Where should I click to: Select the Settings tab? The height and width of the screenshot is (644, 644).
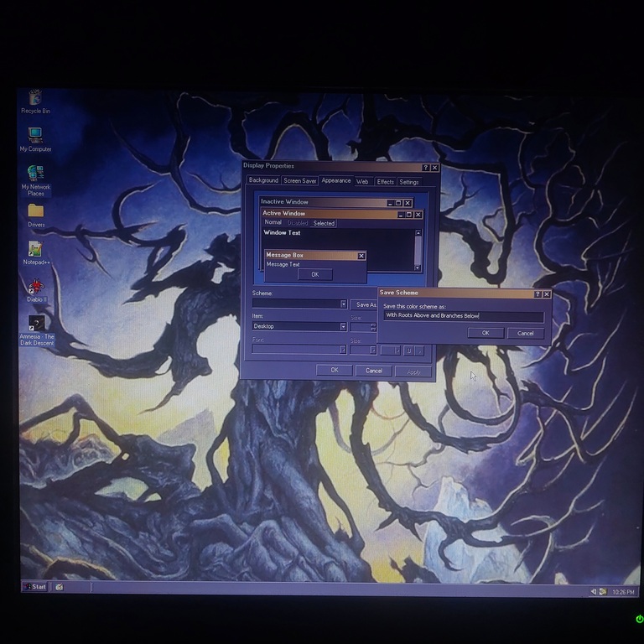409,181
